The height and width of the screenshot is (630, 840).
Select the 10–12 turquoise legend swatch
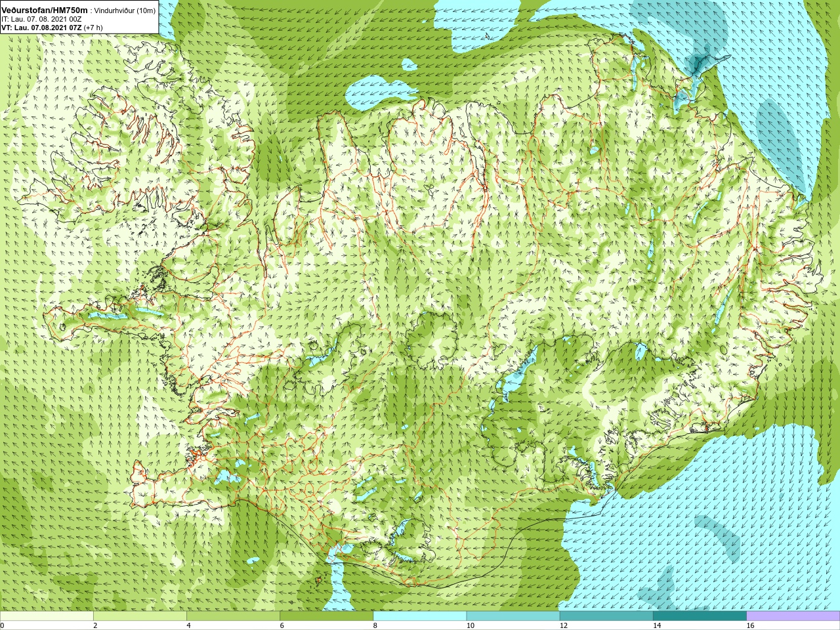point(513,616)
